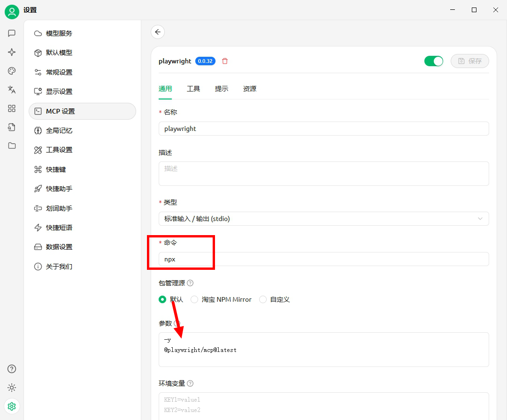Screen dimensions: 507x420
Task: Go back with the left arrow button
Action: tap(158, 32)
